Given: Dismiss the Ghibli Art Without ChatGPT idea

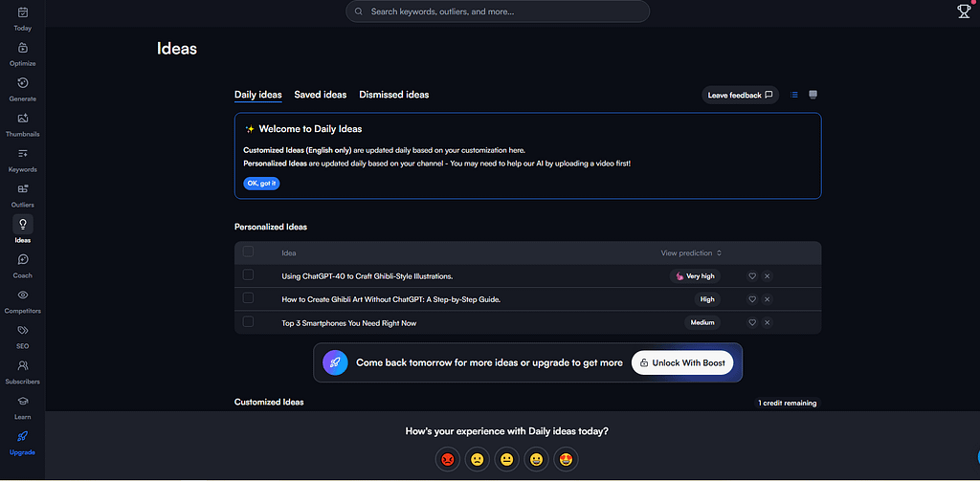Looking at the screenshot, I should [x=768, y=299].
